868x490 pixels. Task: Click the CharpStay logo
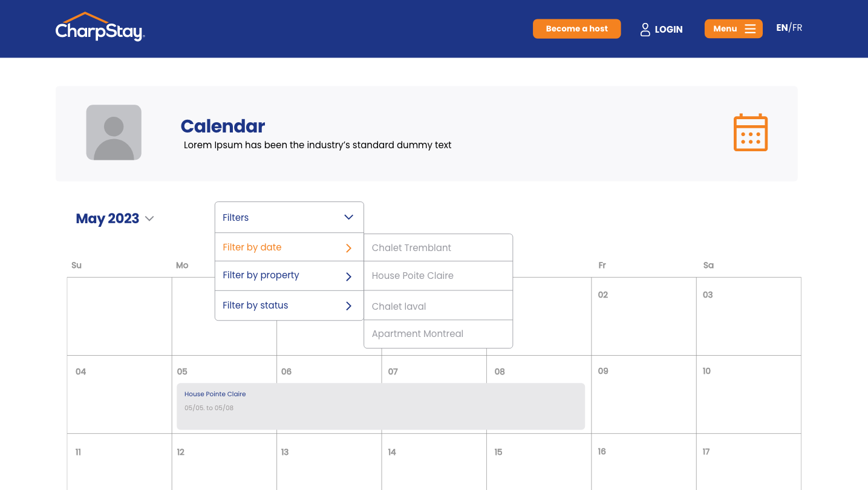(x=100, y=27)
